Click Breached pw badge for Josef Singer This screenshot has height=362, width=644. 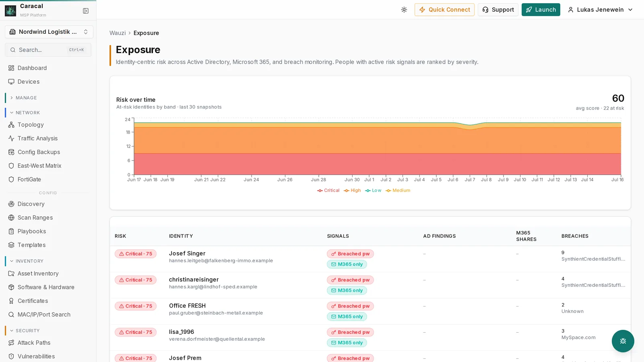350,254
